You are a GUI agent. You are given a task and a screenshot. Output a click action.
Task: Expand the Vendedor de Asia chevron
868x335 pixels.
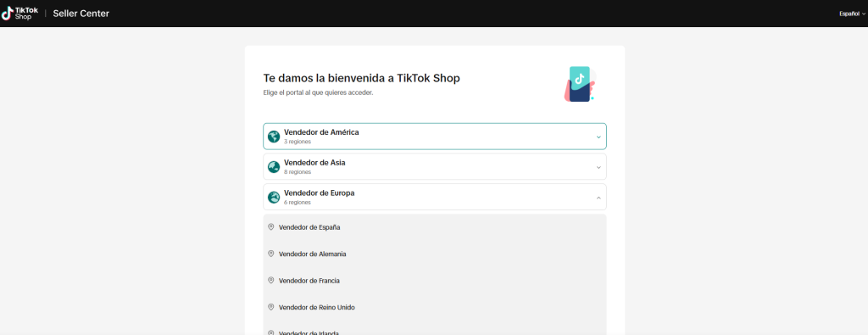[x=598, y=167]
